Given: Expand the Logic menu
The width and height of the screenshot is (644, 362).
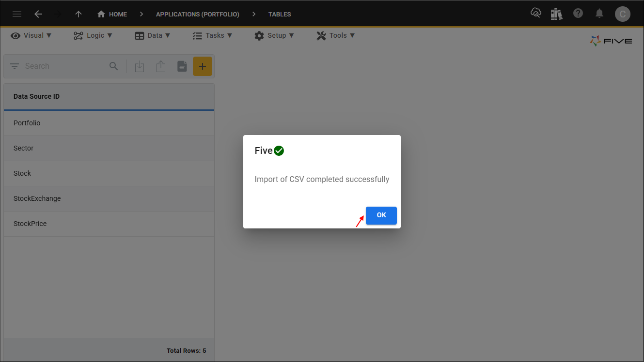Looking at the screenshot, I should pyautogui.click(x=93, y=35).
